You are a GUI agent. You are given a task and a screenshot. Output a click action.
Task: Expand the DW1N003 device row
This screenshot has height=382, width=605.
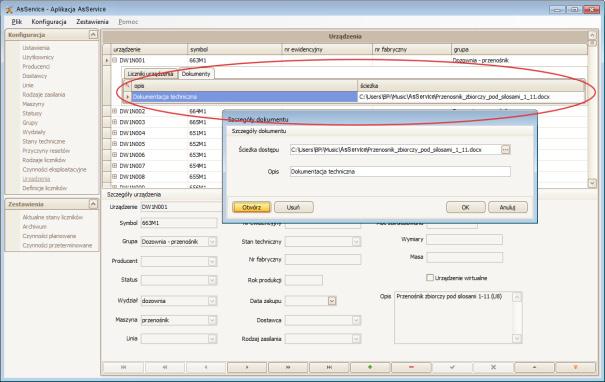click(115, 122)
